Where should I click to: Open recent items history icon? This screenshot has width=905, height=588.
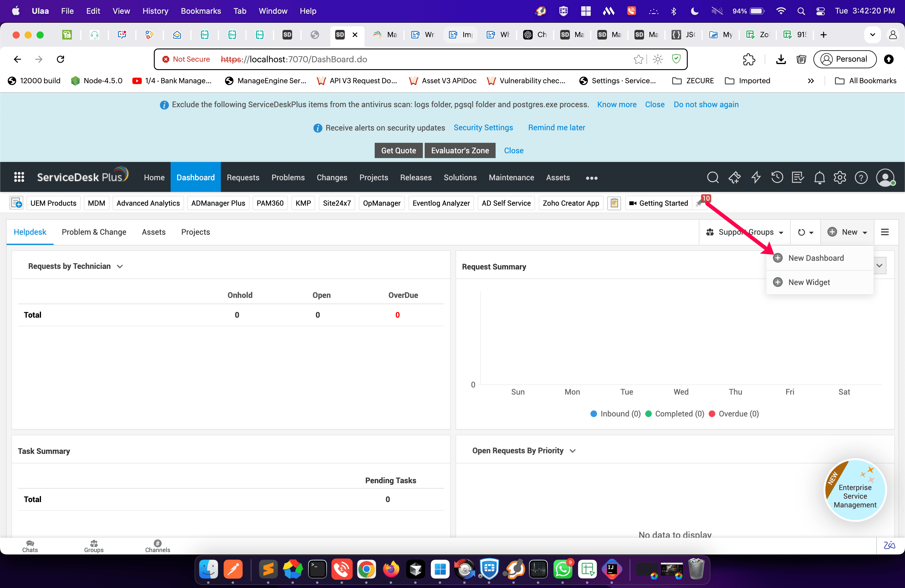[x=777, y=178]
